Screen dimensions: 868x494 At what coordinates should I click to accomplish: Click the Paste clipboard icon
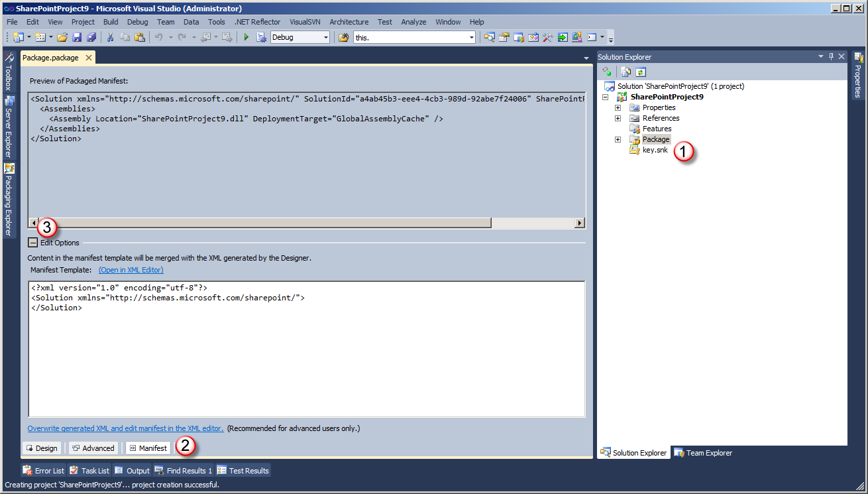[x=139, y=37]
